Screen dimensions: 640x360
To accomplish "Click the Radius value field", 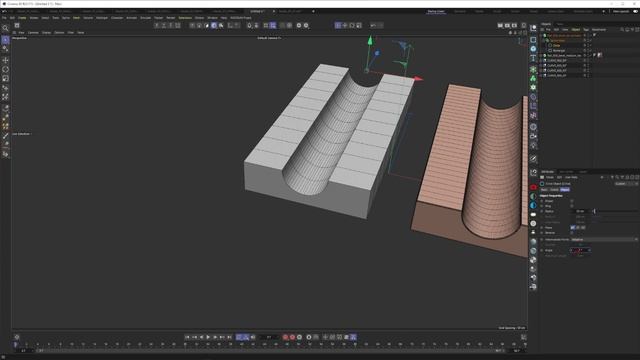I will point(580,211).
